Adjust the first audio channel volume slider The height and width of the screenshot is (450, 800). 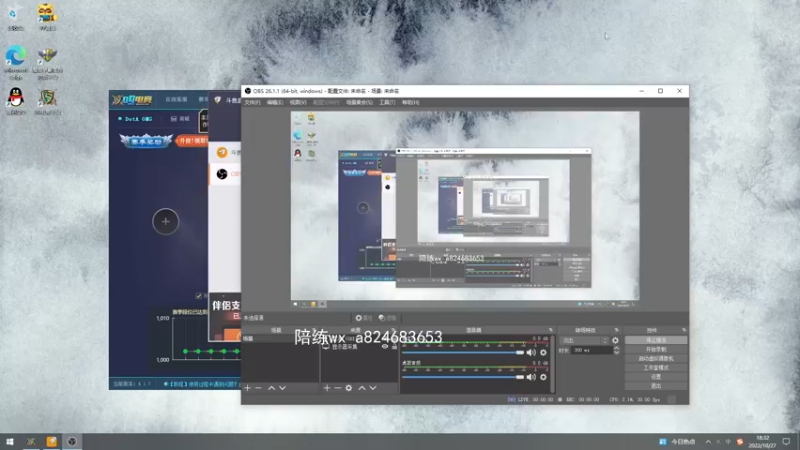[463, 353]
